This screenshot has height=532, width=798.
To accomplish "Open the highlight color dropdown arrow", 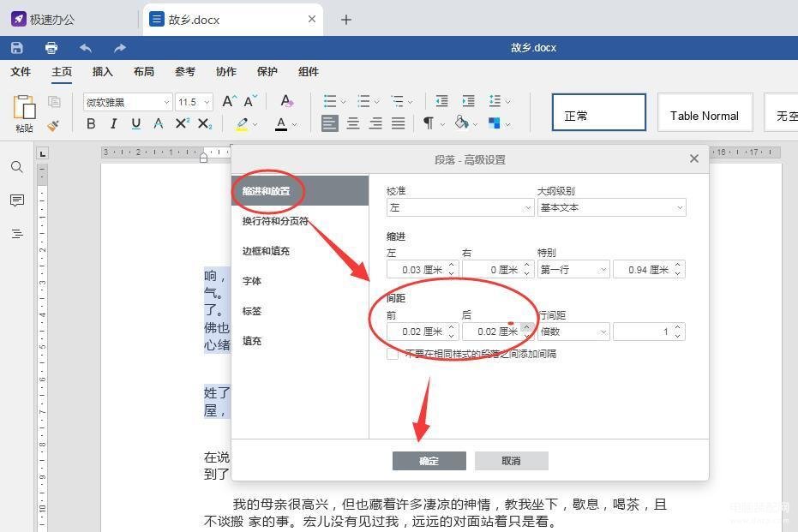I will (x=255, y=124).
